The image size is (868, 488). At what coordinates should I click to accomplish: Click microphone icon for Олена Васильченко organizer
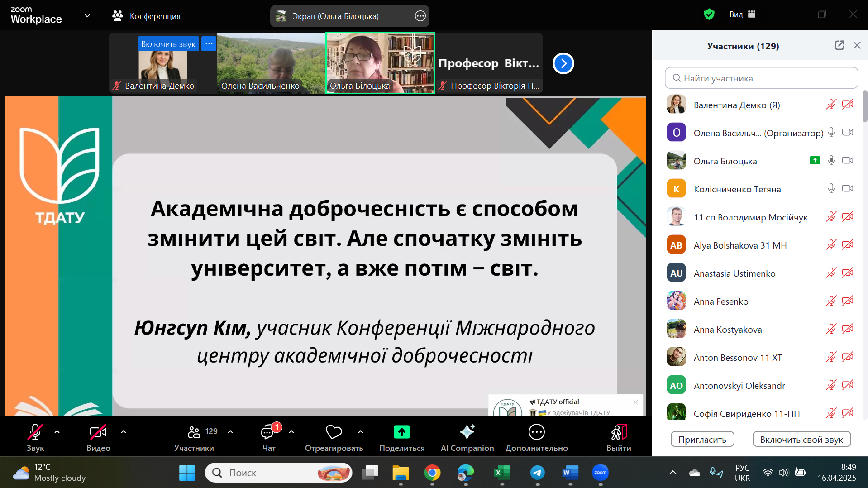click(831, 133)
